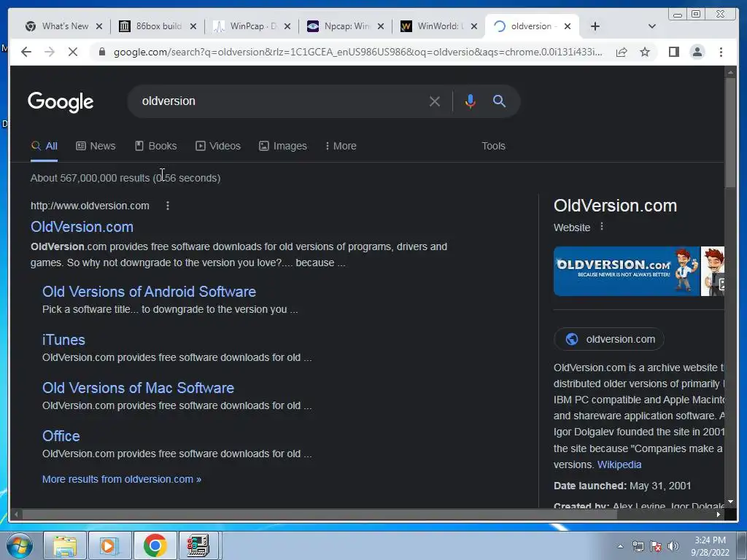Screen dimensions: 747x560
Task: View site security lock info
Action: (102, 52)
